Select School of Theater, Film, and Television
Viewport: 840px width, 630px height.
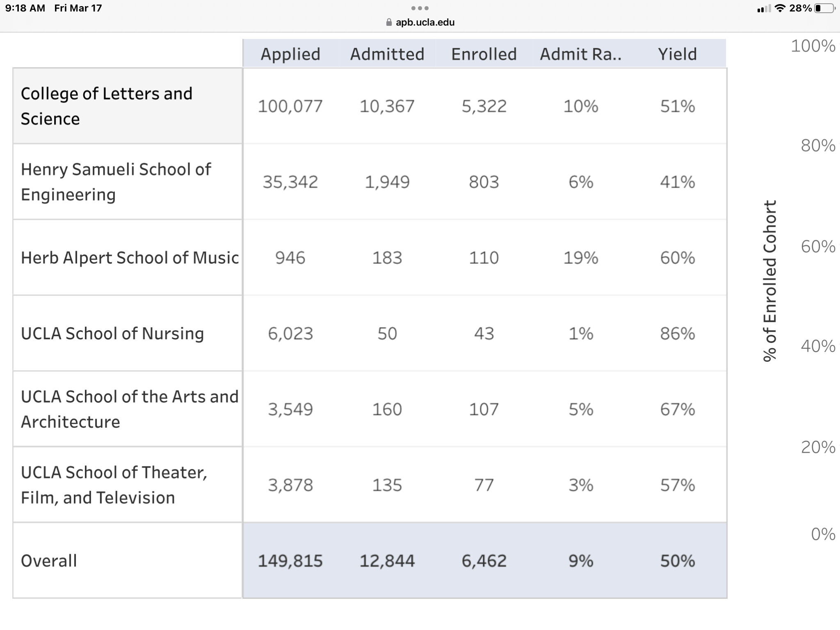114,485
